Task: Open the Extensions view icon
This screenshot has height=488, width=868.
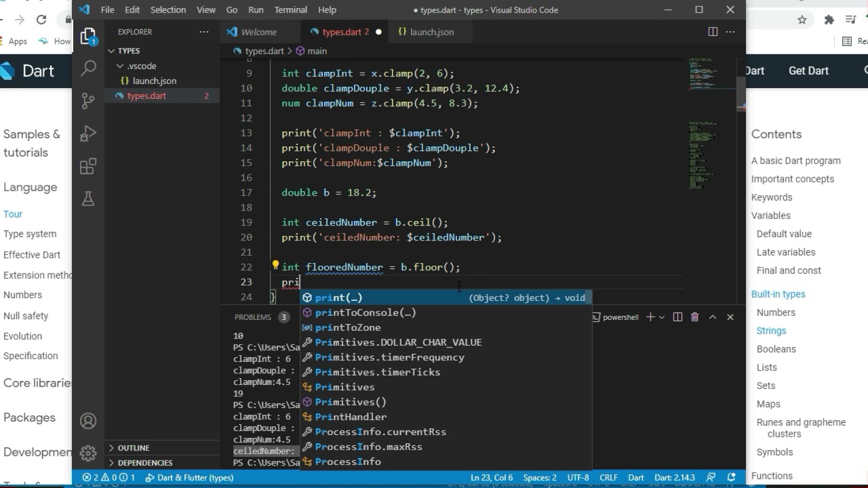Action: pyautogui.click(x=88, y=166)
